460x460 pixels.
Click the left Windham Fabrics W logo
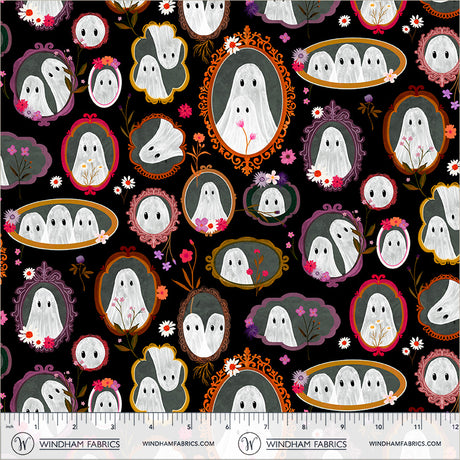tap(22, 444)
